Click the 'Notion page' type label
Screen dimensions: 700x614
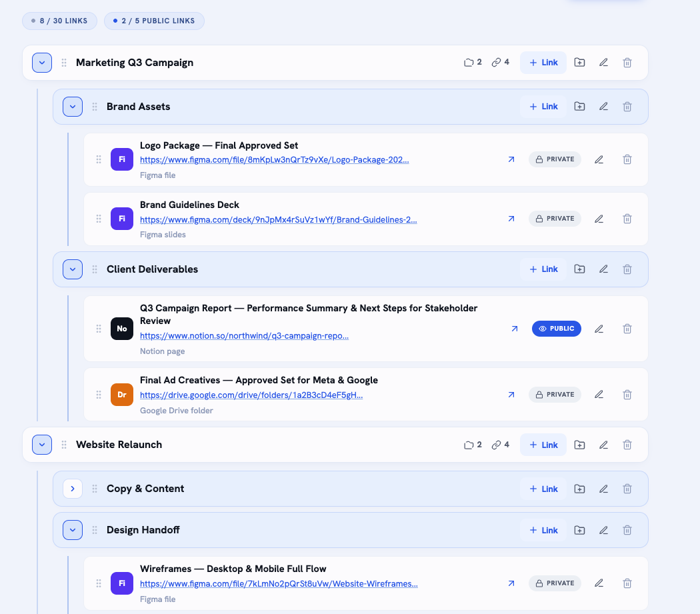[162, 351]
